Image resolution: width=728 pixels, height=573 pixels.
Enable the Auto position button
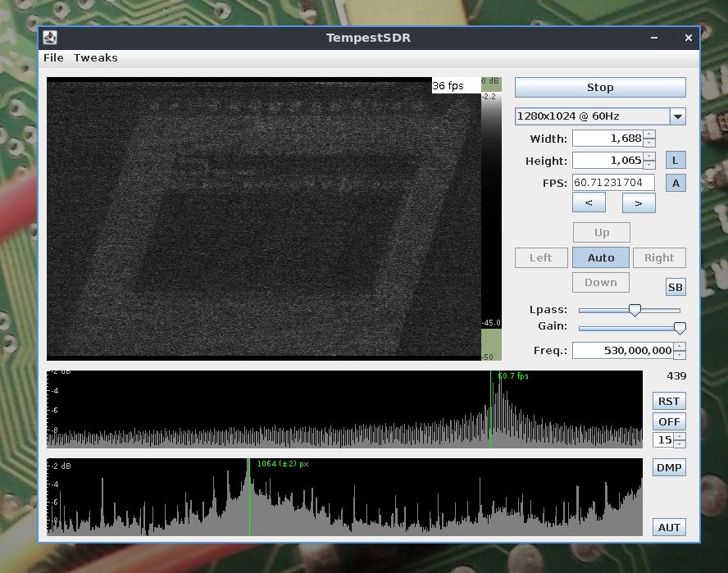(601, 257)
